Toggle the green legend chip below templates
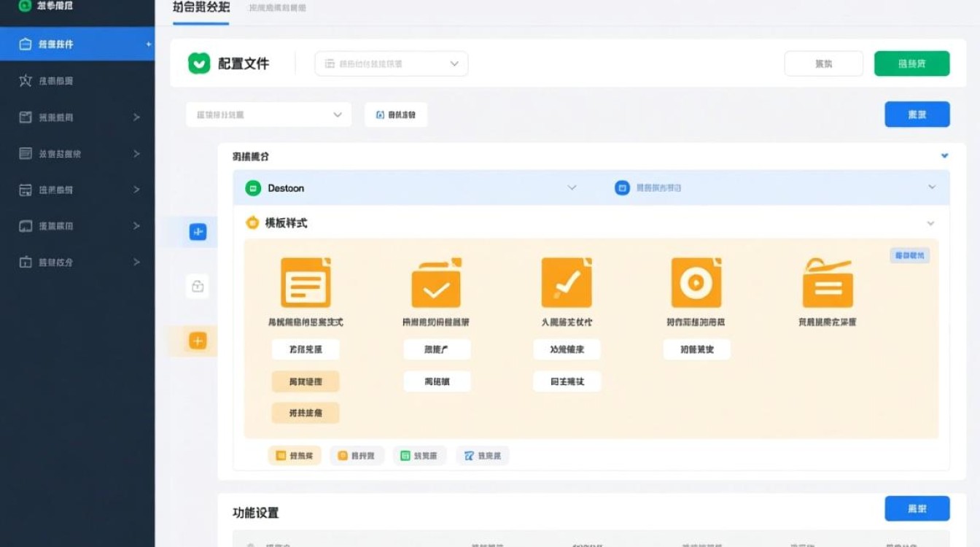The image size is (980, 547). pyautogui.click(x=419, y=455)
